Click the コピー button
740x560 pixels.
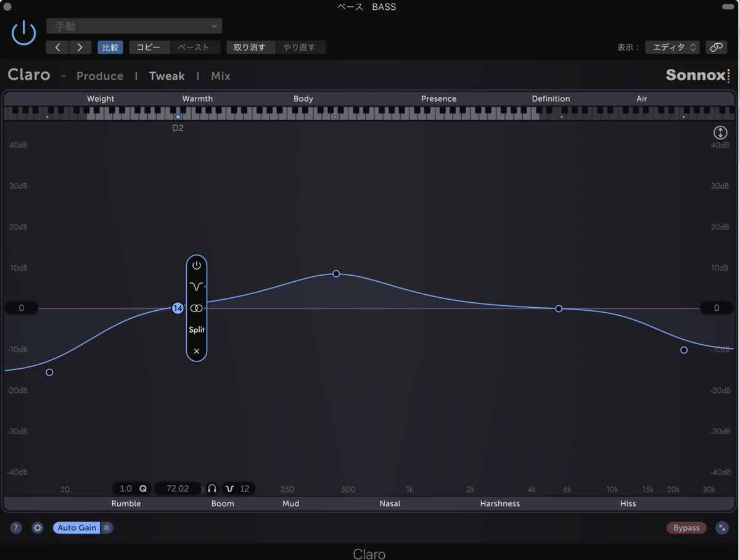coord(149,47)
